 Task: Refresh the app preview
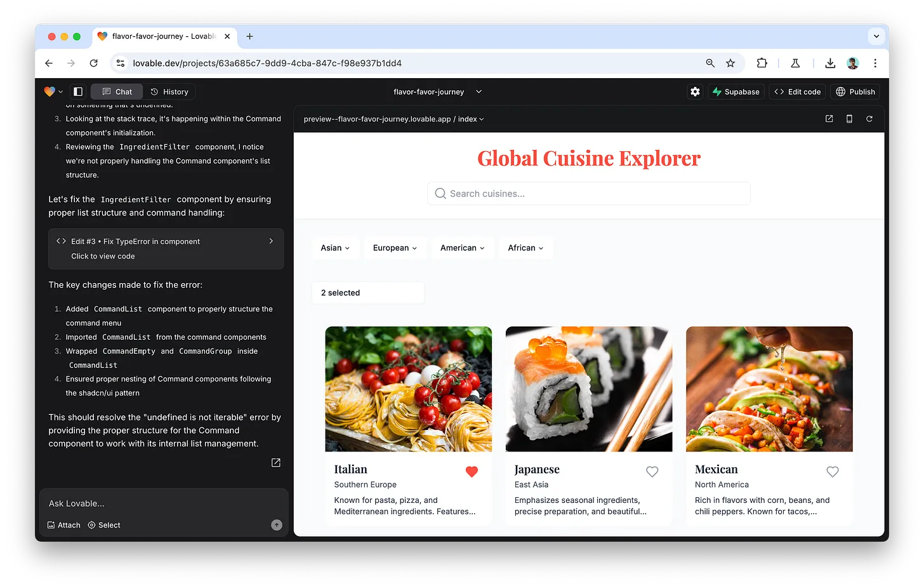point(869,119)
